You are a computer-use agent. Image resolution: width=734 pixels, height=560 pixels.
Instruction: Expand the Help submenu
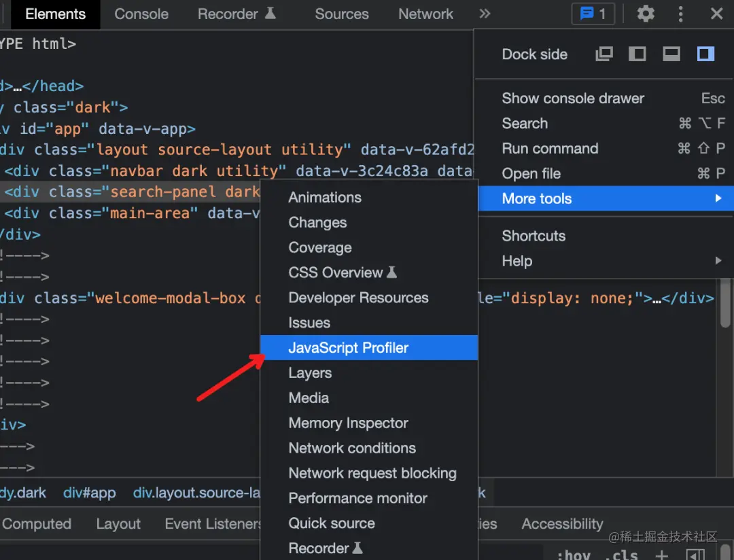606,261
